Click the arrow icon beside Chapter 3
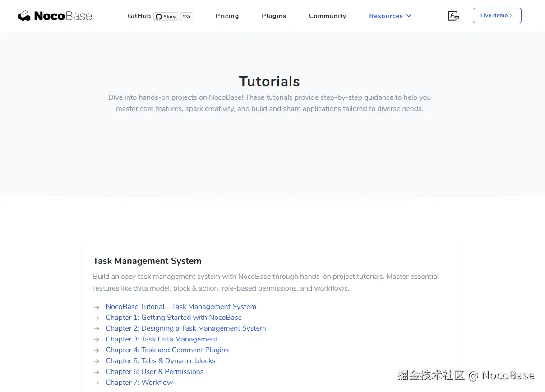 (x=97, y=340)
